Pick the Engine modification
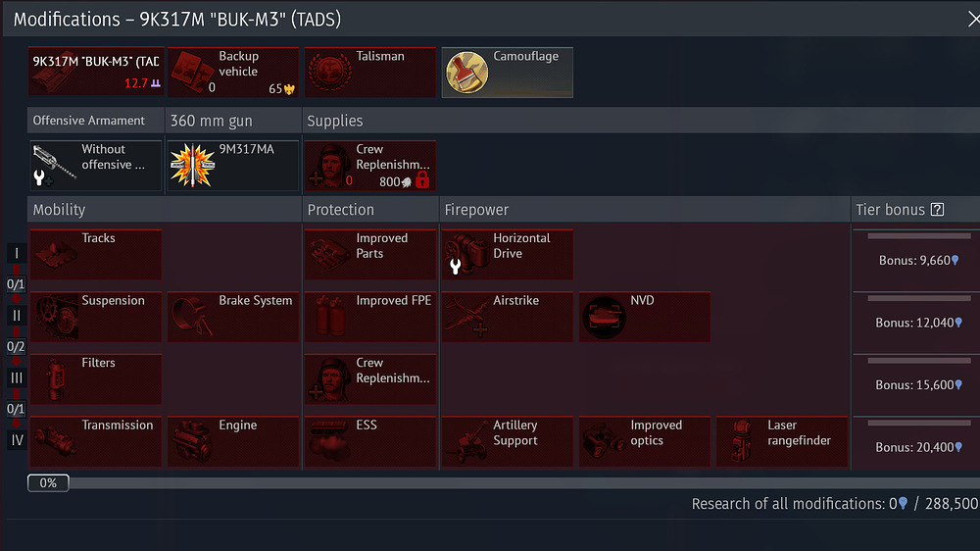980x551 pixels. pos(233,441)
